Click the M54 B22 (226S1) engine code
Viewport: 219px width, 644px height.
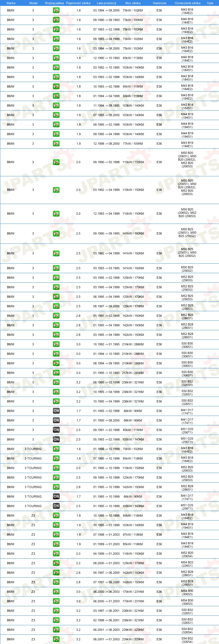pos(187,564)
